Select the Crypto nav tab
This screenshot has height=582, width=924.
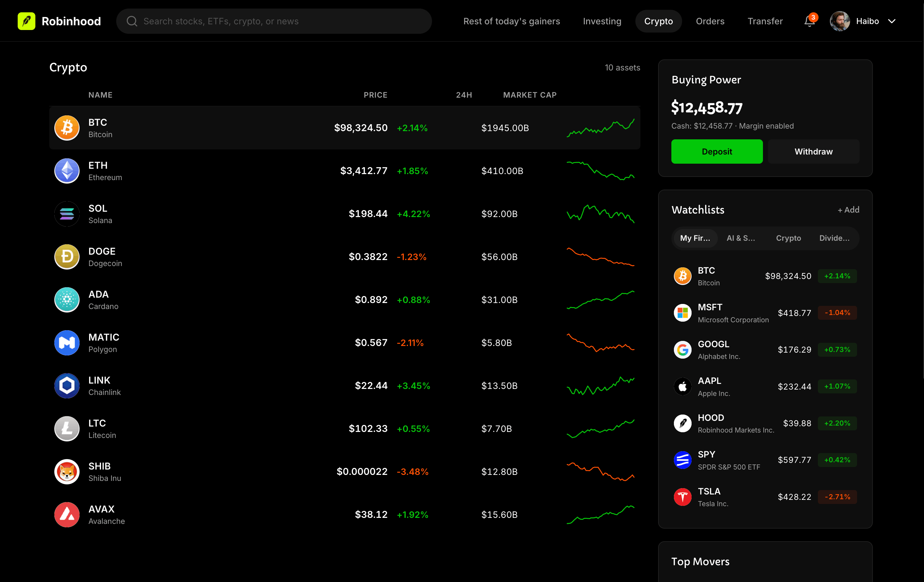click(658, 21)
